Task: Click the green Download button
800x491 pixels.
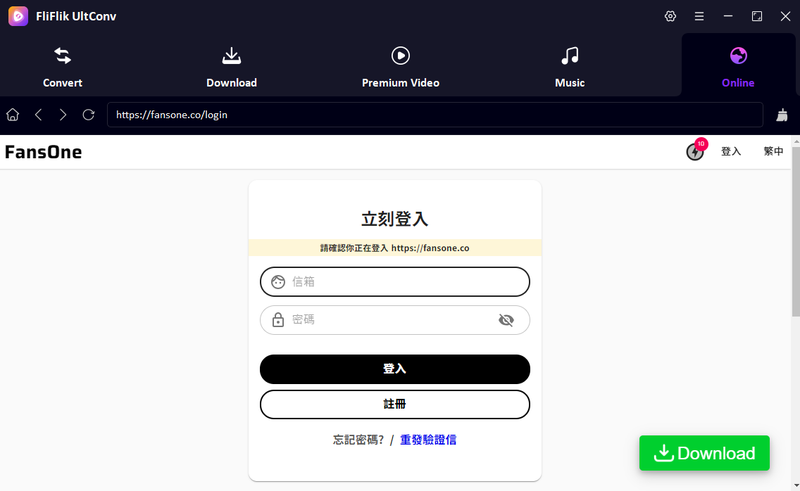Action: coord(704,453)
